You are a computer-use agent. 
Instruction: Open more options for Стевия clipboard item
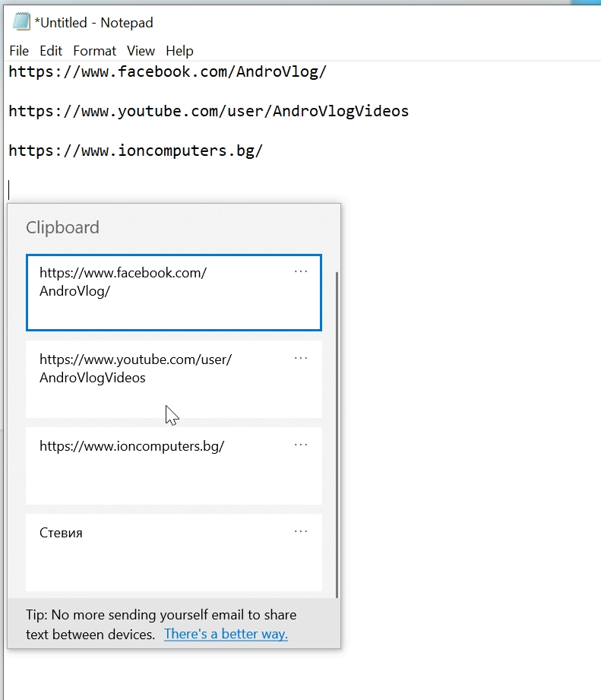point(301,531)
